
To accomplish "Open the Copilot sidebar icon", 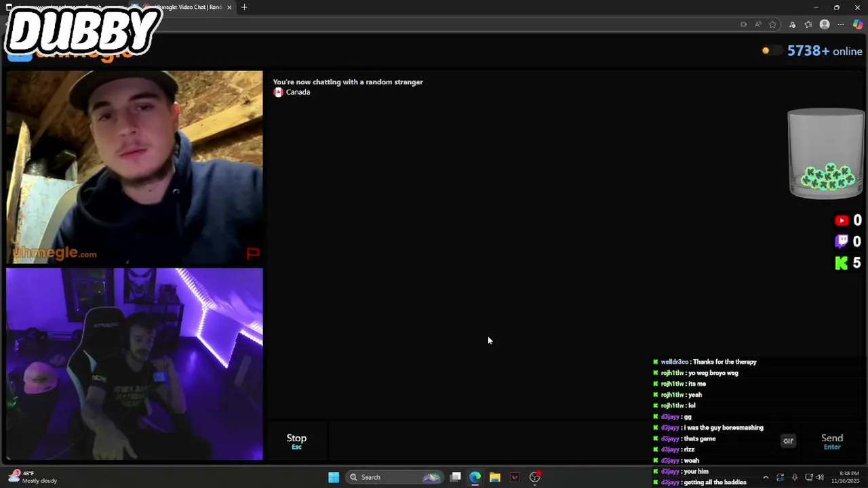I will (x=858, y=24).
